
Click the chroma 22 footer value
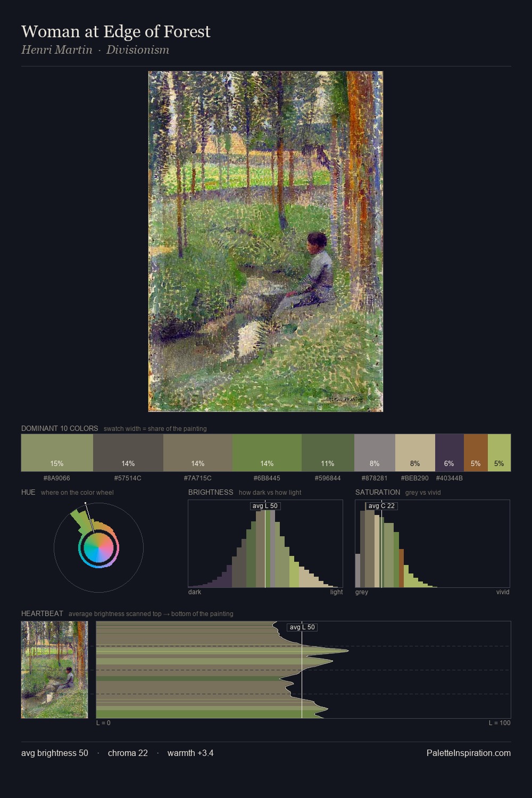point(128,753)
